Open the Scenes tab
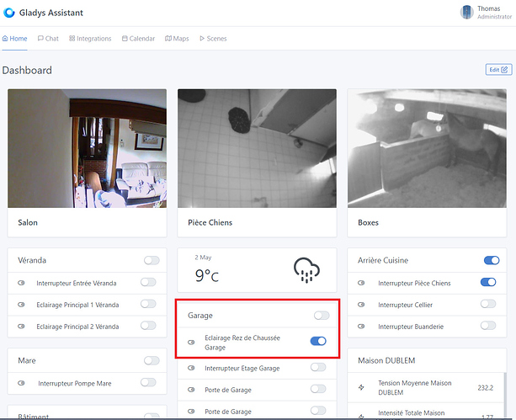The height and width of the screenshot is (420, 516). (213, 39)
